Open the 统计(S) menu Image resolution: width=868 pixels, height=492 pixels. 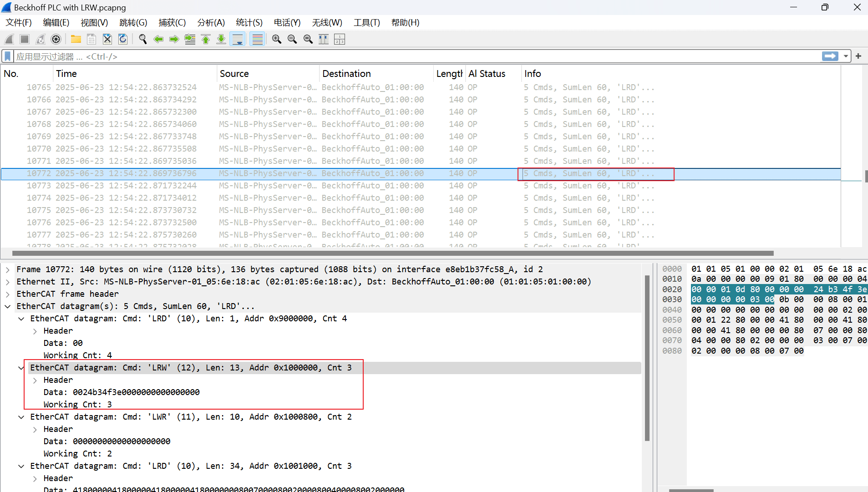coord(249,23)
